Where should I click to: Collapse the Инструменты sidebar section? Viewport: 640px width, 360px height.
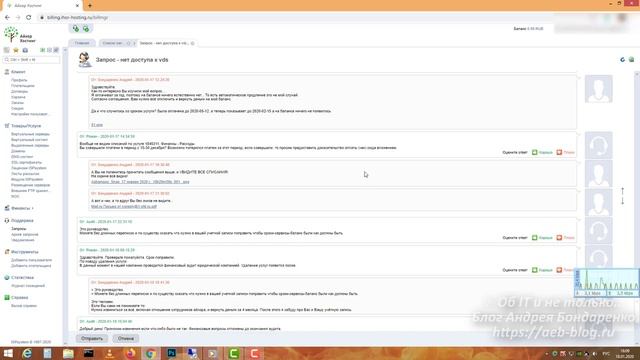point(24,252)
